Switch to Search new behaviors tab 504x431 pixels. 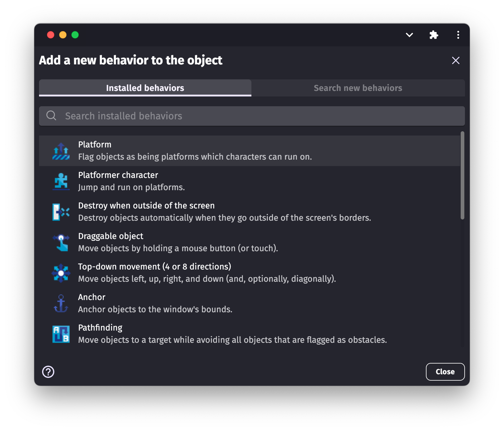[358, 88]
